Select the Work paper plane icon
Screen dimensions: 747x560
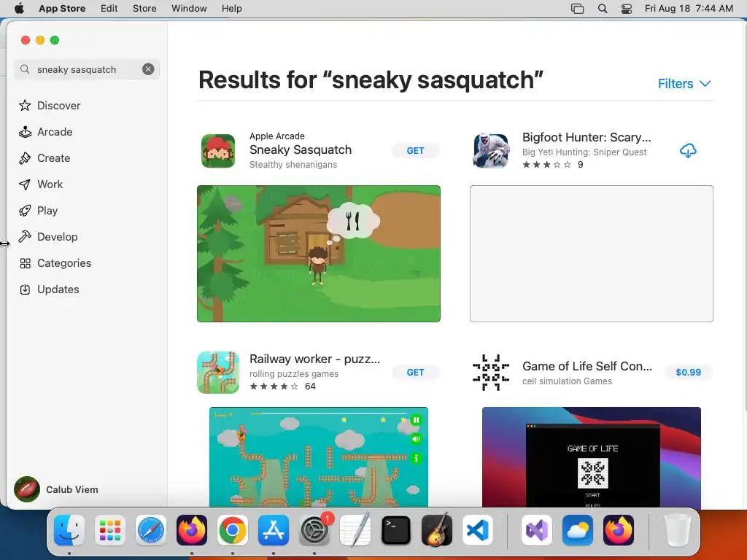tap(25, 184)
